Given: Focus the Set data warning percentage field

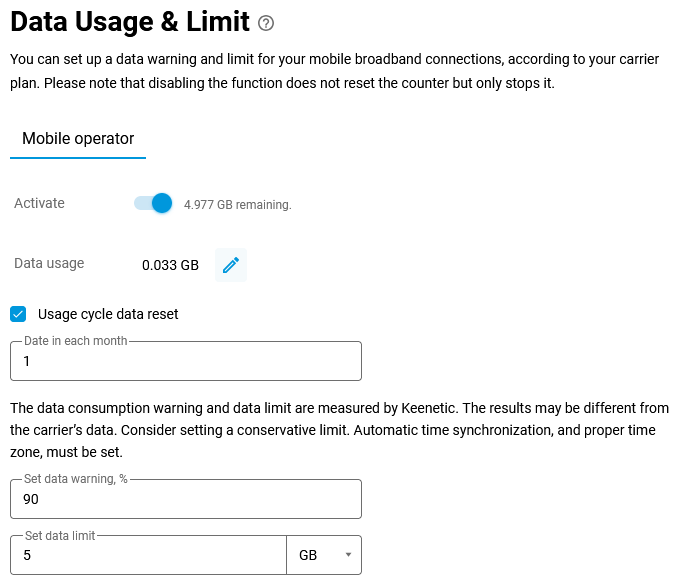Looking at the screenshot, I should click(x=185, y=500).
